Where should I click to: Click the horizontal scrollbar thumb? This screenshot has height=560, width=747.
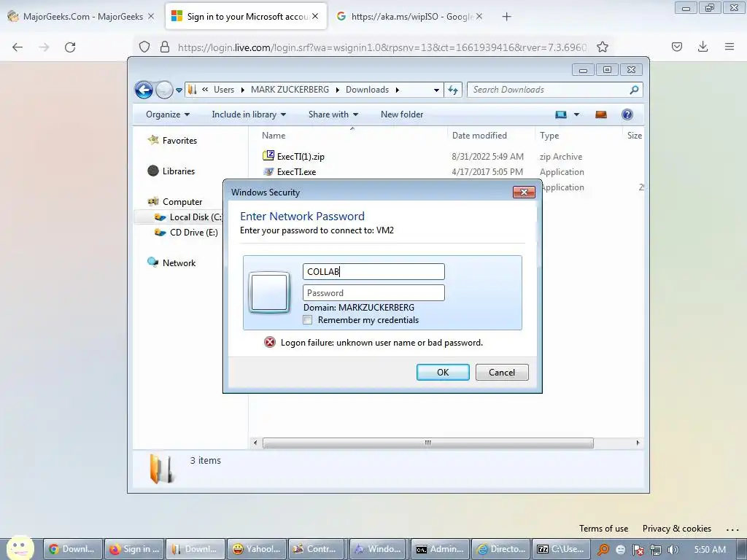pyautogui.click(x=427, y=443)
